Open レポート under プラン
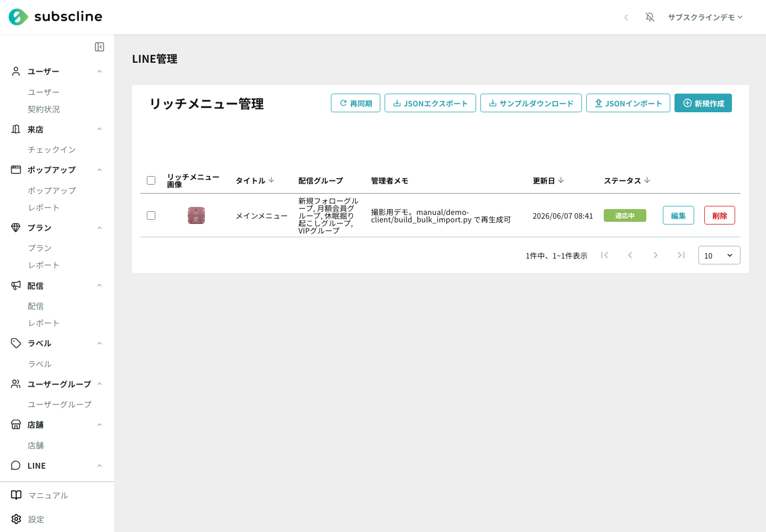The height and width of the screenshot is (532, 766). [x=44, y=265]
